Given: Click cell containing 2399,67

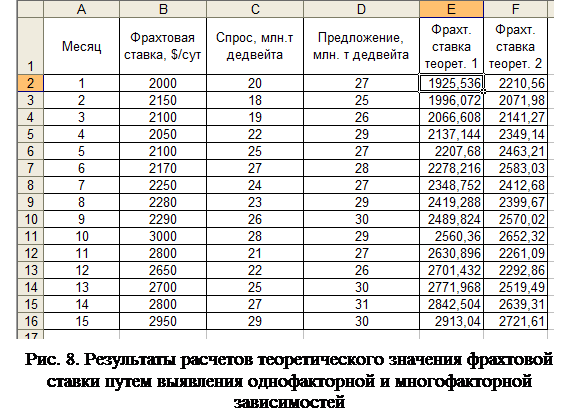Looking at the screenshot, I should point(515,202).
